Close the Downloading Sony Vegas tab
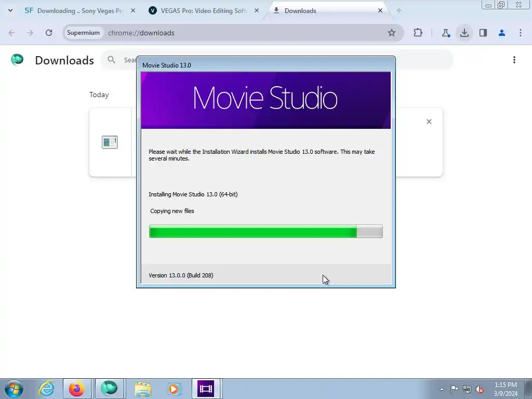The image size is (532, 399). pos(133,10)
